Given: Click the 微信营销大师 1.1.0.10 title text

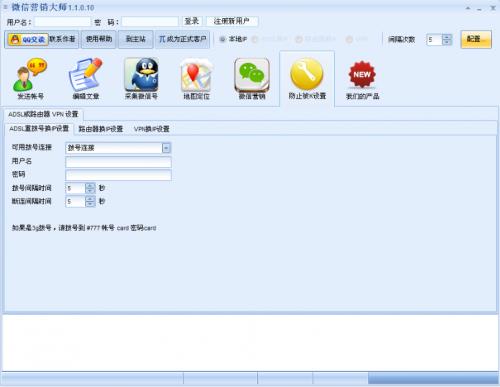Looking at the screenshot, I should (x=53, y=7).
